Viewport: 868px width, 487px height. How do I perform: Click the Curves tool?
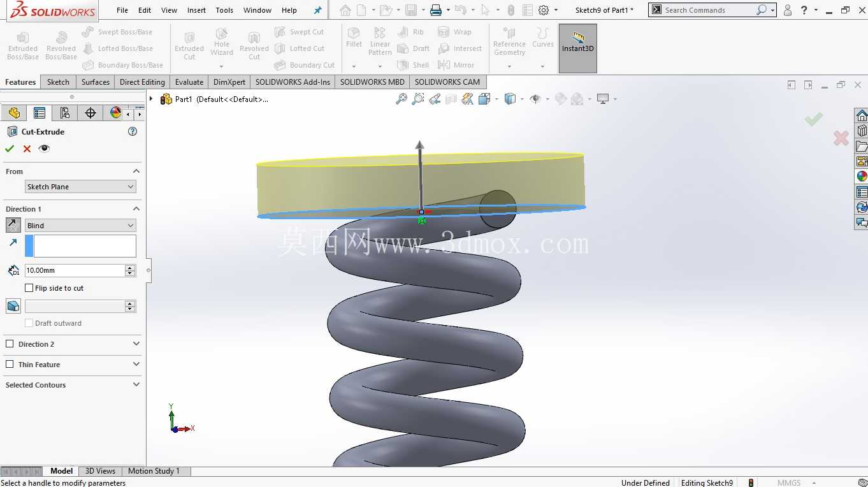pos(543,38)
